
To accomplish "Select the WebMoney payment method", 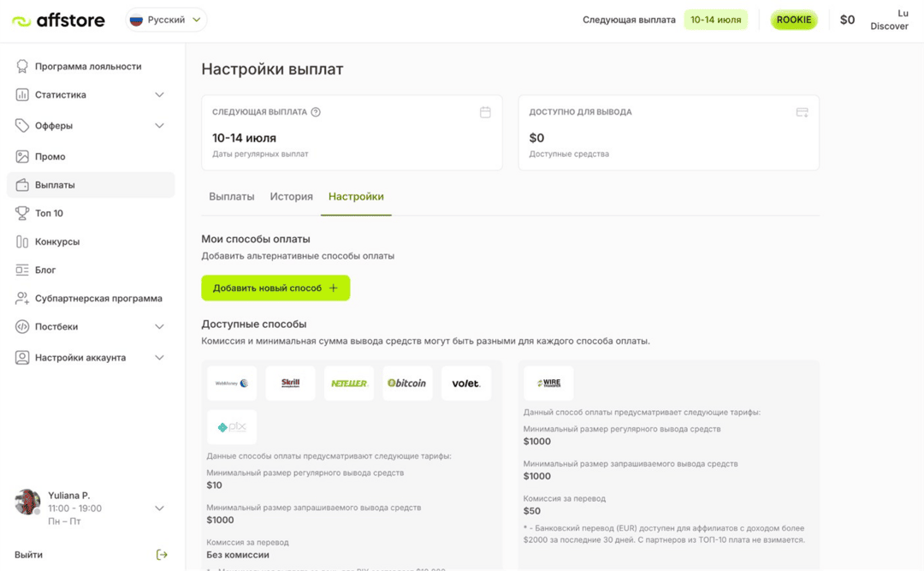I will (x=232, y=384).
